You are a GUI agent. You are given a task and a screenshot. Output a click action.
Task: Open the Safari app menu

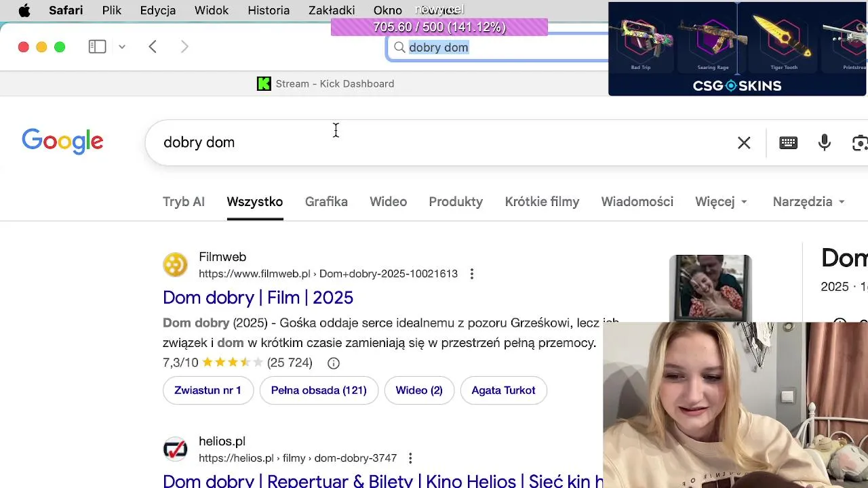(66, 10)
